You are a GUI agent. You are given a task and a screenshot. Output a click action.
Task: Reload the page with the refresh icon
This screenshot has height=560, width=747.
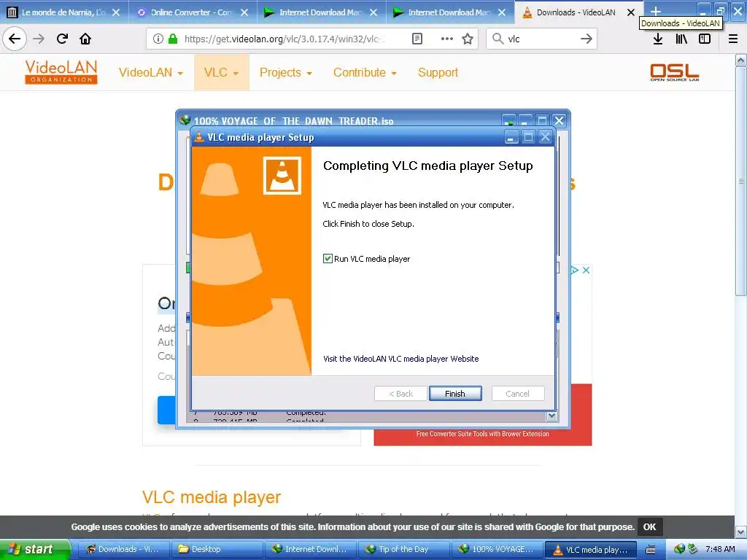point(62,39)
